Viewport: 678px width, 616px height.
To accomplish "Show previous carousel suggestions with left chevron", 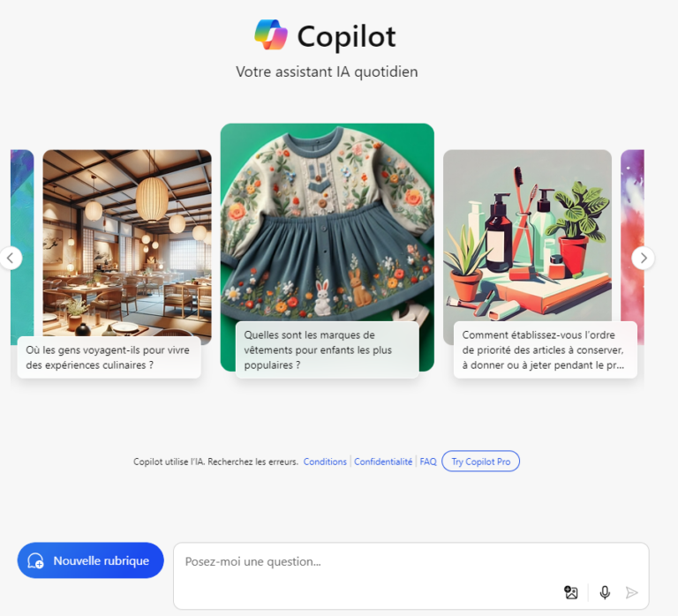I will pos(11,258).
